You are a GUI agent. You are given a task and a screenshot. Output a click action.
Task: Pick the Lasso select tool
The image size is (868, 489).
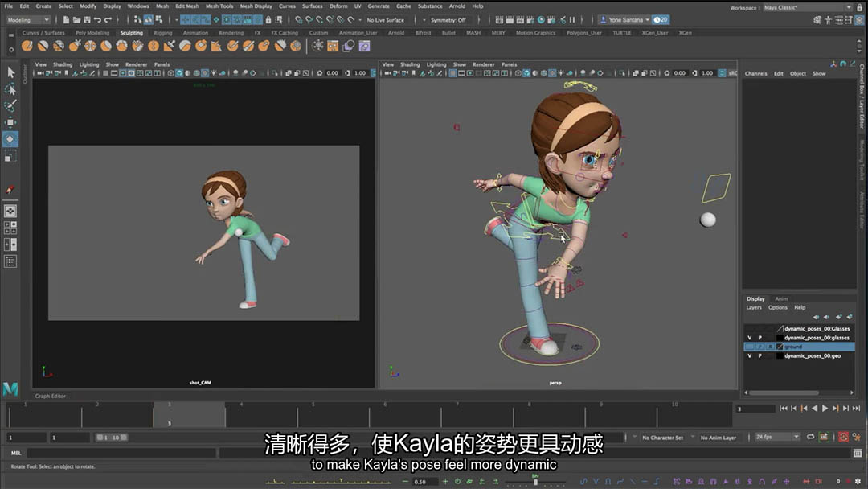(10, 88)
